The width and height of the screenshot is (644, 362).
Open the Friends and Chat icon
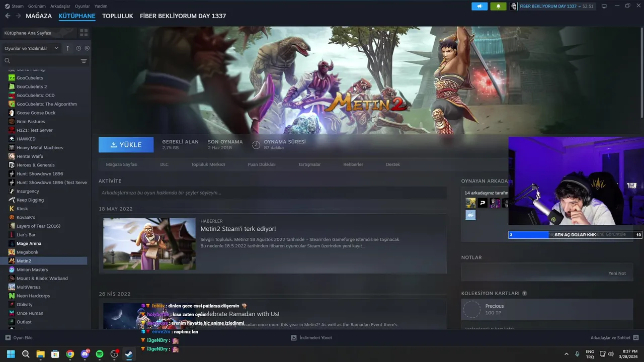(636, 338)
